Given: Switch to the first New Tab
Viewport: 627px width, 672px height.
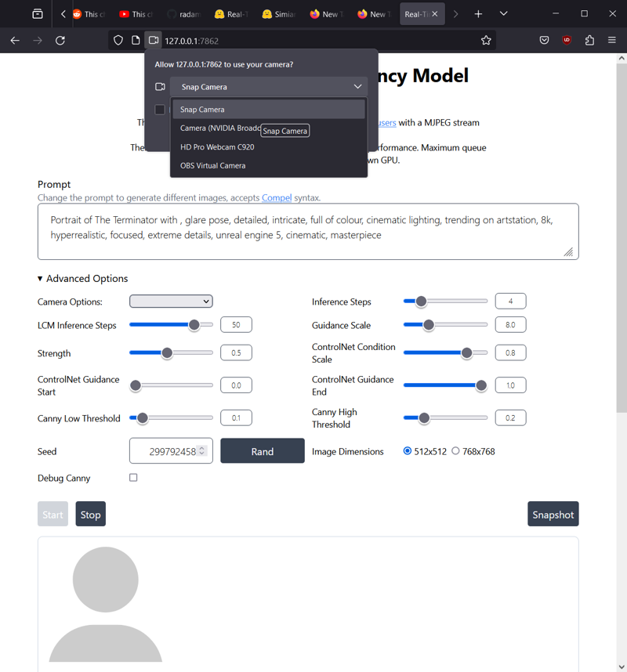Looking at the screenshot, I should [x=328, y=14].
